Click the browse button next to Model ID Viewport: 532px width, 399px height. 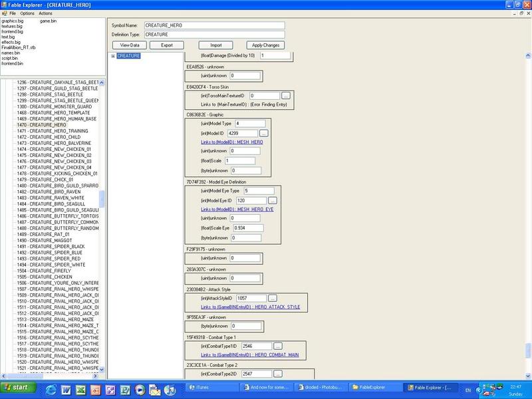[x=263, y=134]
